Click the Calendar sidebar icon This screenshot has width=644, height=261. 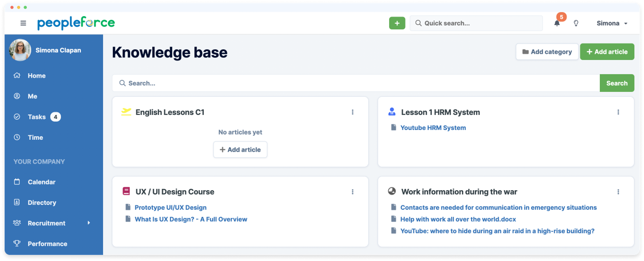17,182
